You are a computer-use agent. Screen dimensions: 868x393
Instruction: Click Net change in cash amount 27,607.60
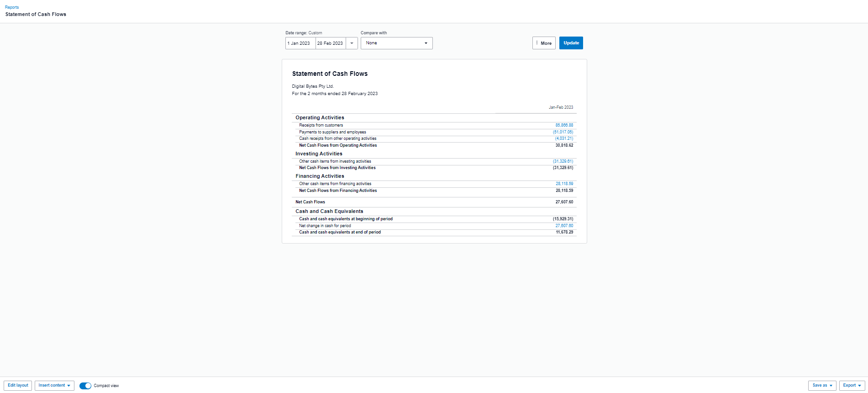point(564,226)
